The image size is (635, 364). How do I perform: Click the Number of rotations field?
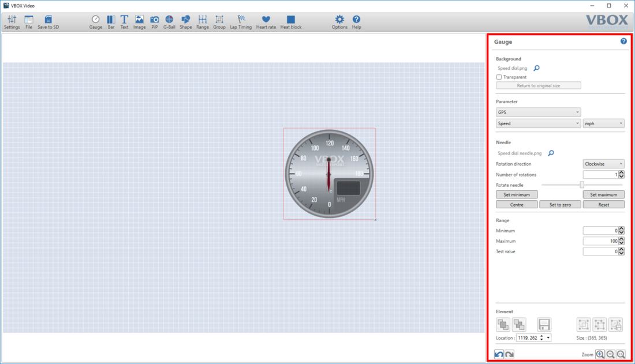click(600, 175)
